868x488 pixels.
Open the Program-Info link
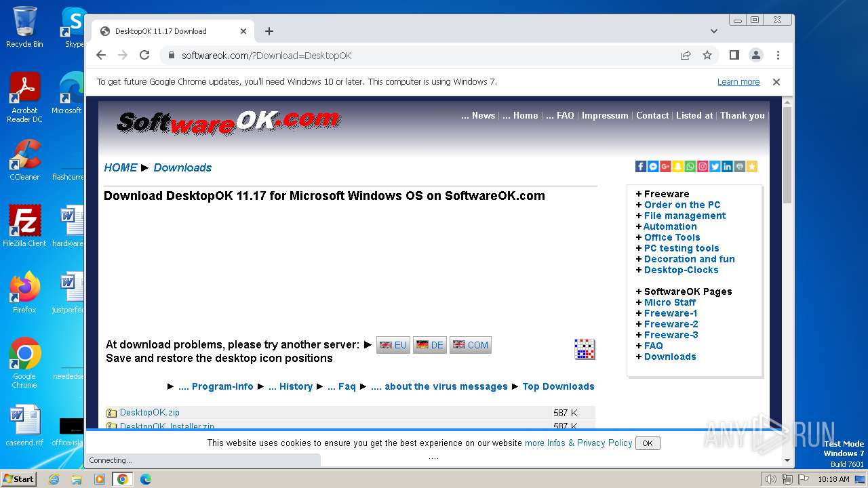216,386
